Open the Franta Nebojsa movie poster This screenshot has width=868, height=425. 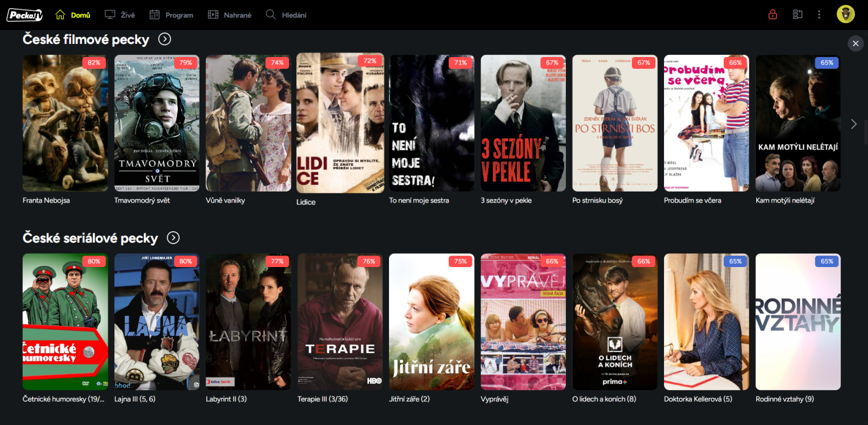tap(65, 123)
